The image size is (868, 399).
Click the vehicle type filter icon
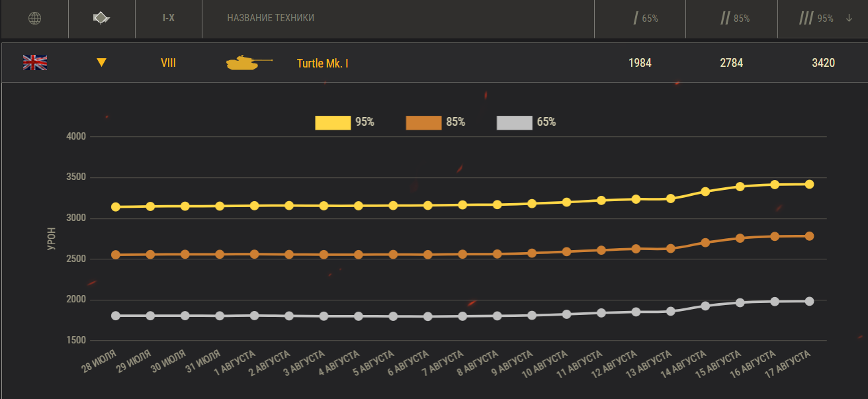pos(101,19)
